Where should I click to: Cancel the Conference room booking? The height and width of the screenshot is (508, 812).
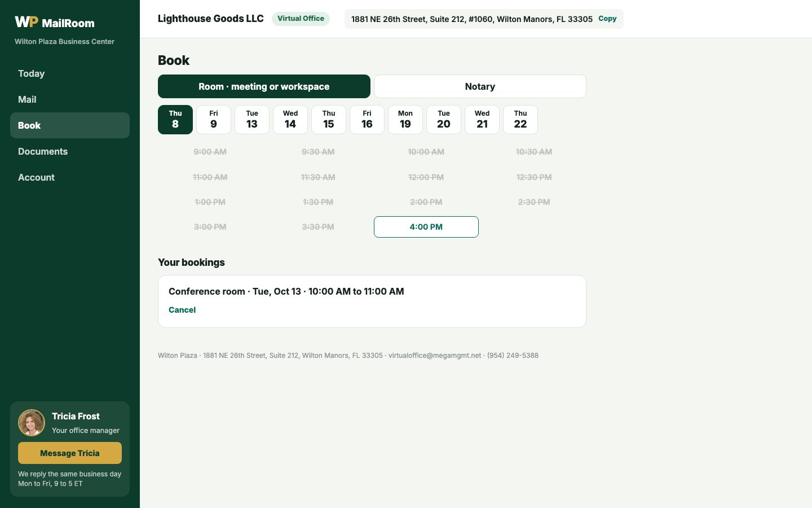182,310
